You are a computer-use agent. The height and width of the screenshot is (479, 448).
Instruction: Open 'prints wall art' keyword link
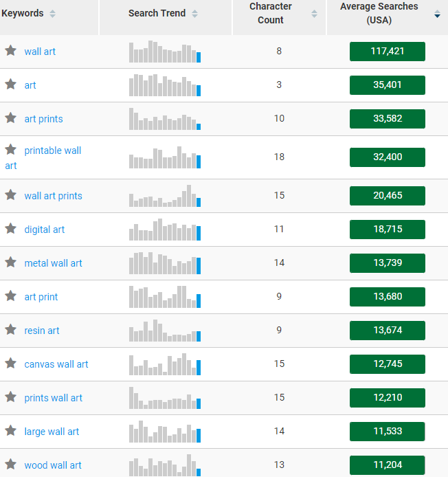54,398
